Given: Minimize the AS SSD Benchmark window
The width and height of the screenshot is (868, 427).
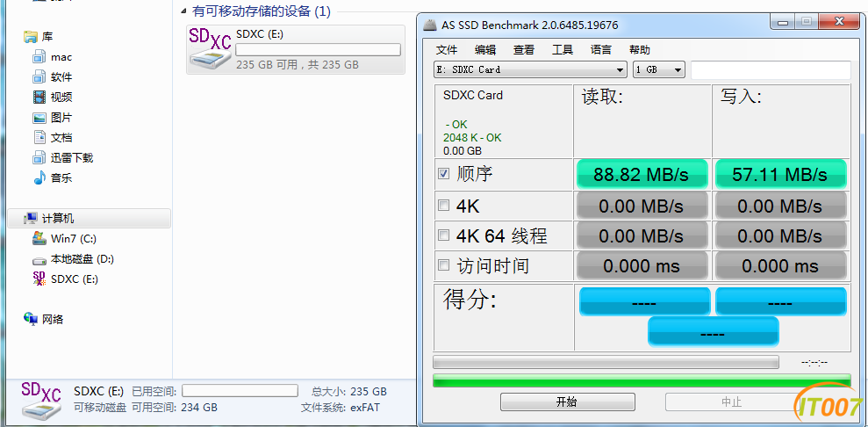Looking at the screenshot, I should click(x=782, y=23).
